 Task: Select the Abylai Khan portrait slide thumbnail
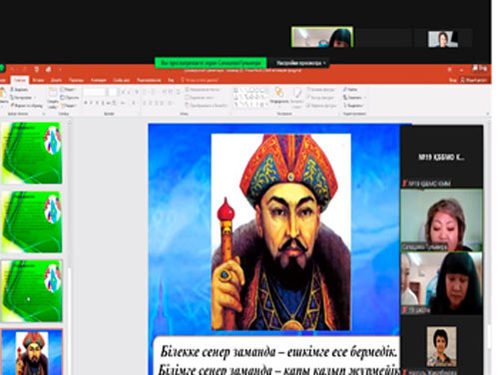(32, 352)
